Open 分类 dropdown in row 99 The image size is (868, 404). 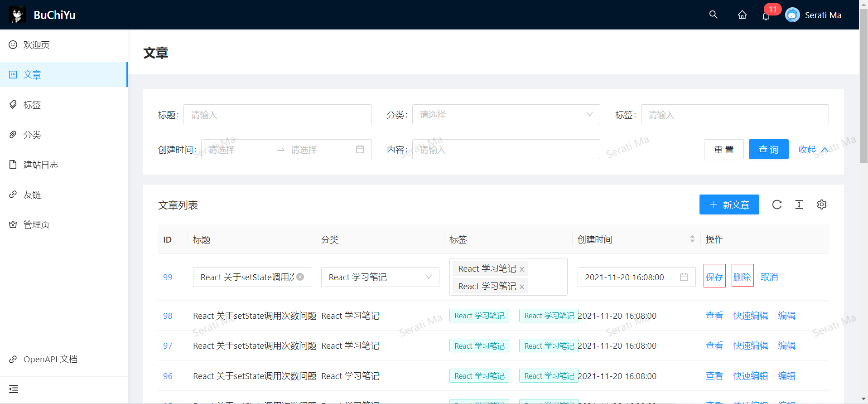(380, 277)
